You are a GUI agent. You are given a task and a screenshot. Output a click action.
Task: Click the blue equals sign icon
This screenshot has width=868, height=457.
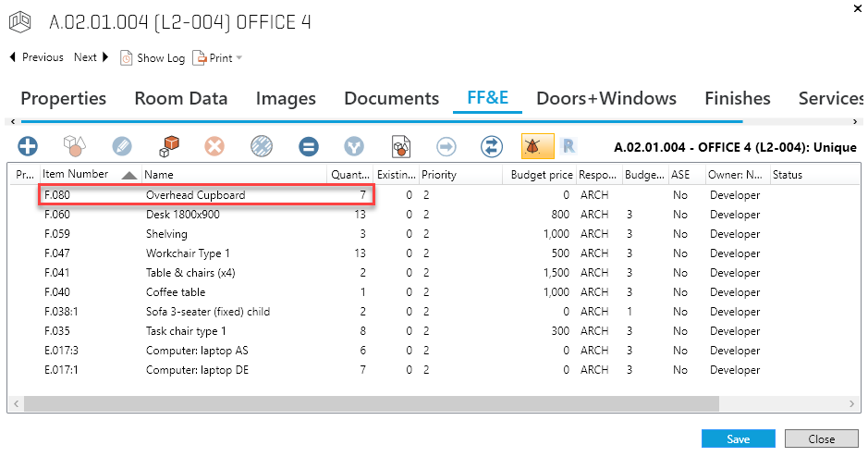pyautogui.click(x=309, y=146)
